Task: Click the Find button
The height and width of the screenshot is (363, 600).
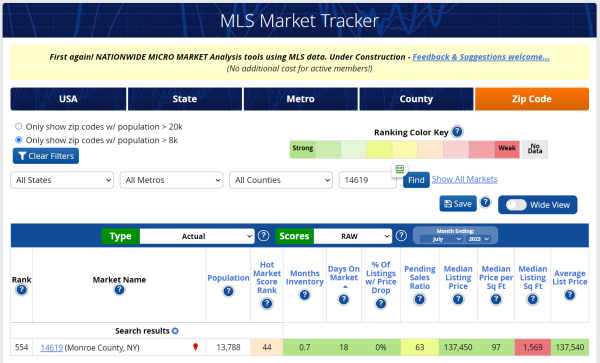Action: pyautogui.click(x=416, y=180)
